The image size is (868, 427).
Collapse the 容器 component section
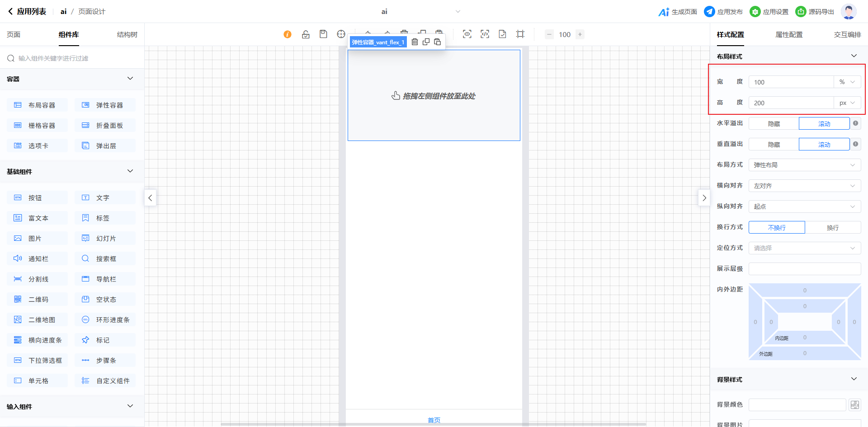[x=130, y=79]
